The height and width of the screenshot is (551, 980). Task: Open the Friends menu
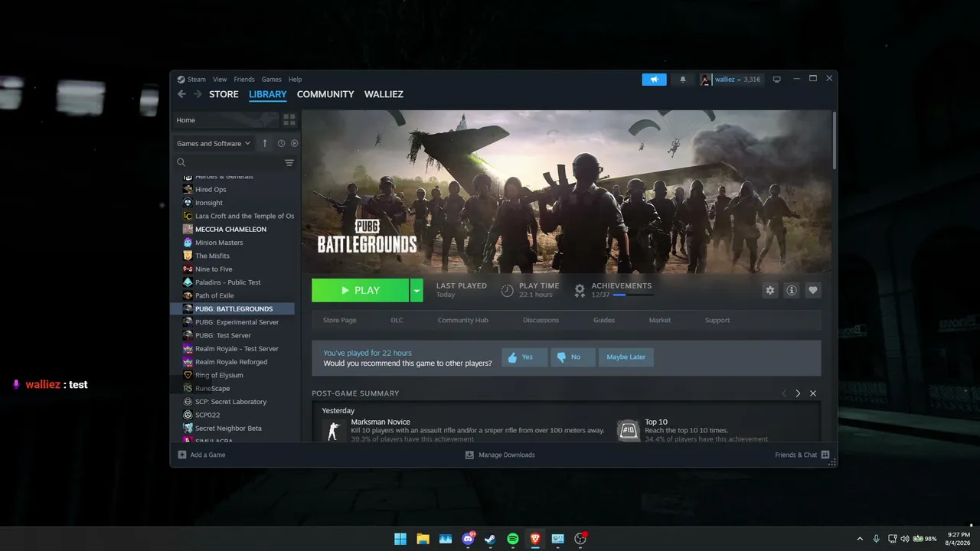244,80
